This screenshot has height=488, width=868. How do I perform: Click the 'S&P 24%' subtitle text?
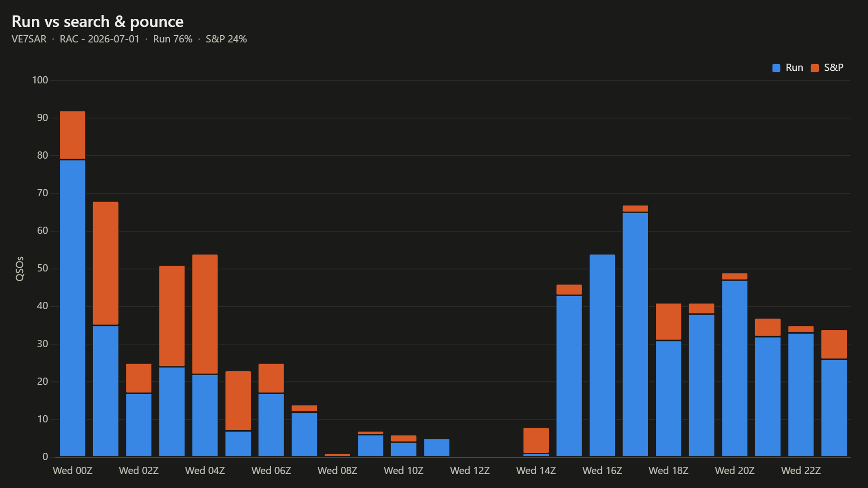click(226, 39)
